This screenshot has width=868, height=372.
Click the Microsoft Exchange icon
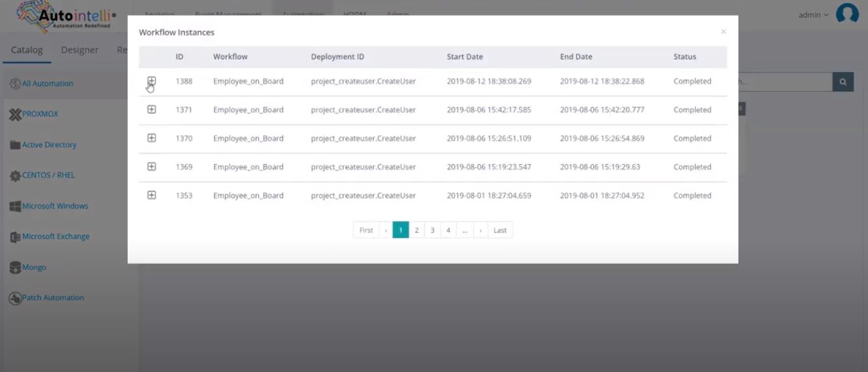15,237
